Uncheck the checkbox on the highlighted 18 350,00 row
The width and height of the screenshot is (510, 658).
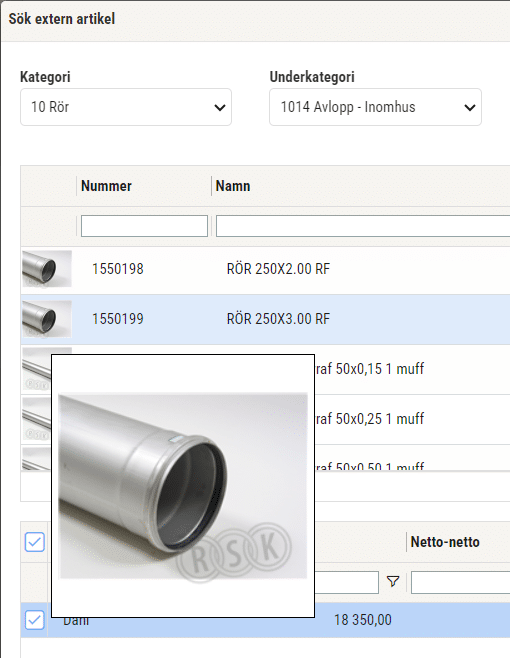pos(35,620)
